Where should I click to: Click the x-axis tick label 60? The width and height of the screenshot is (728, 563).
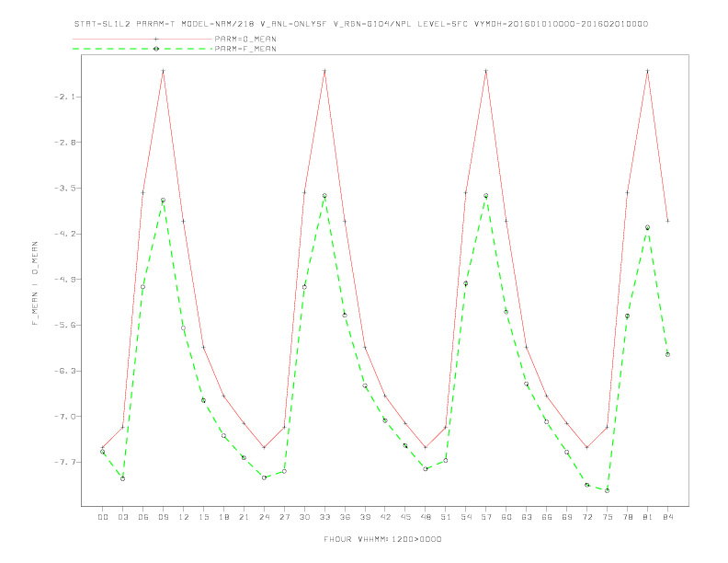(x=506, y=517)
